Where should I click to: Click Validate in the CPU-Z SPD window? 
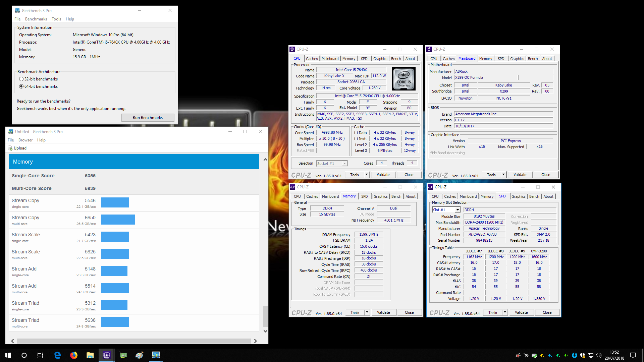tap(521, 312)
